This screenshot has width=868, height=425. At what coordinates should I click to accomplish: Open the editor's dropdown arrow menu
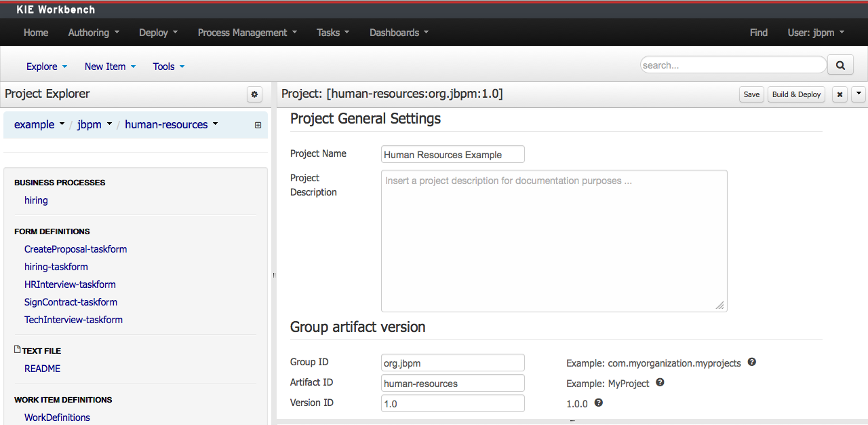(x=859, y=94)
